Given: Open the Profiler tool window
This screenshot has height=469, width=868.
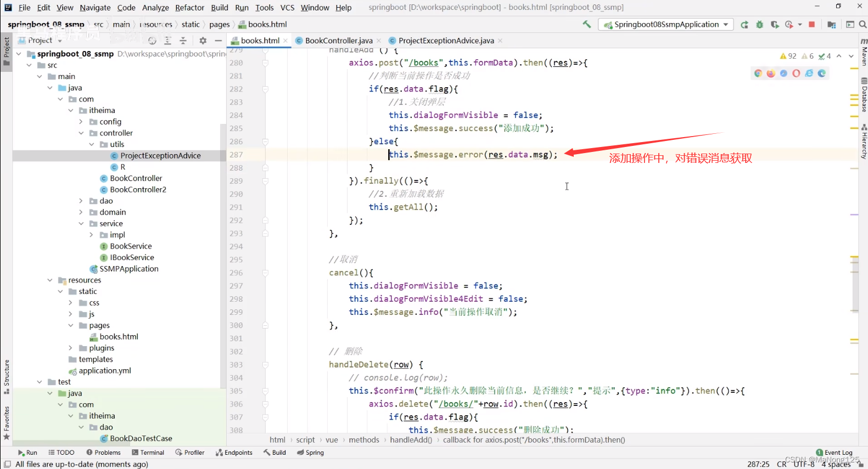Looking at the screenshot, I should point(190,453).
